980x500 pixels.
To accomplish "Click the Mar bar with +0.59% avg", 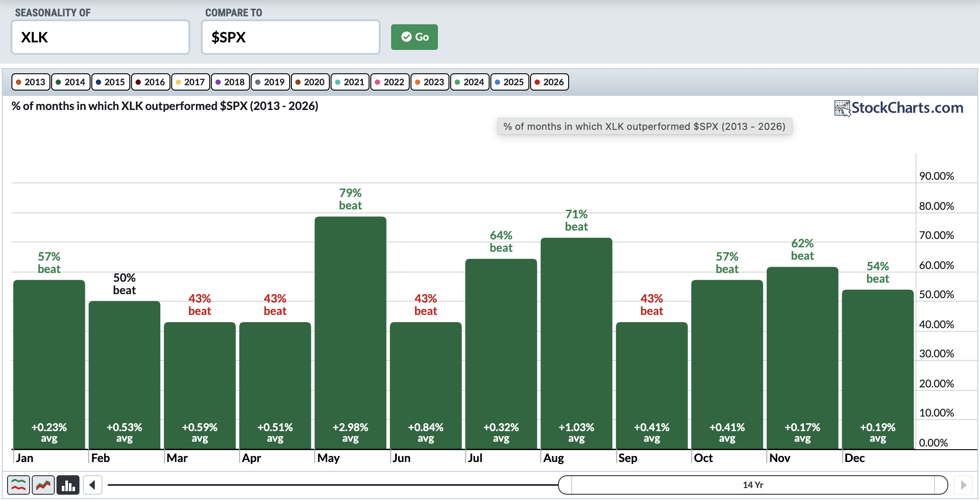I will point(200,386).
